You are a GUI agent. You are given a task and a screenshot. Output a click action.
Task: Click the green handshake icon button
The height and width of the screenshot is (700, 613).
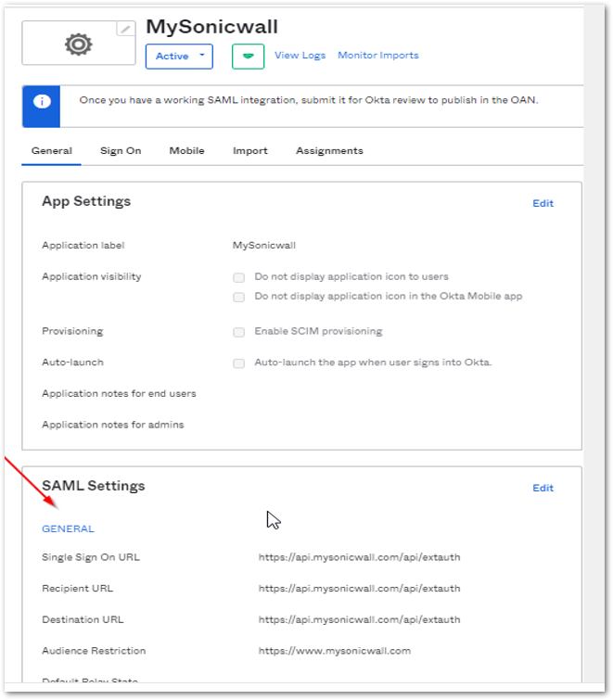248,56
